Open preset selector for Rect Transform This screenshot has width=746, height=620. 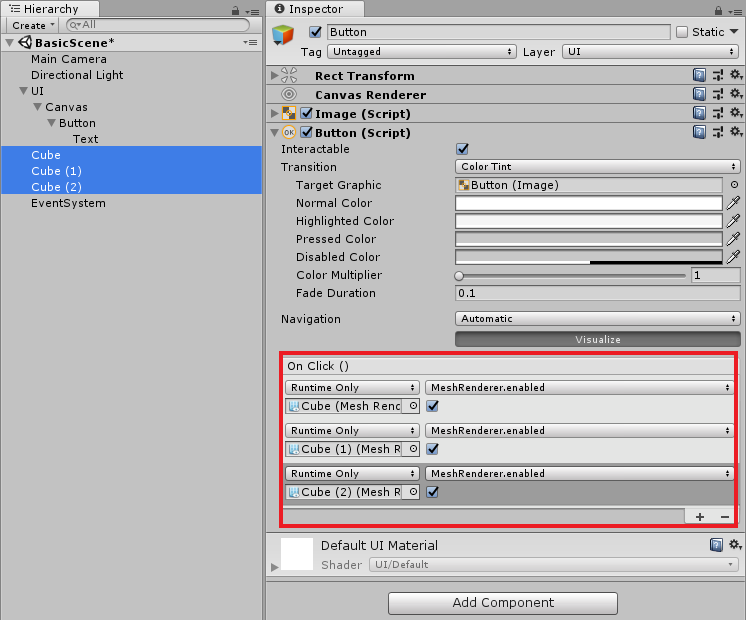click(718, 75)
